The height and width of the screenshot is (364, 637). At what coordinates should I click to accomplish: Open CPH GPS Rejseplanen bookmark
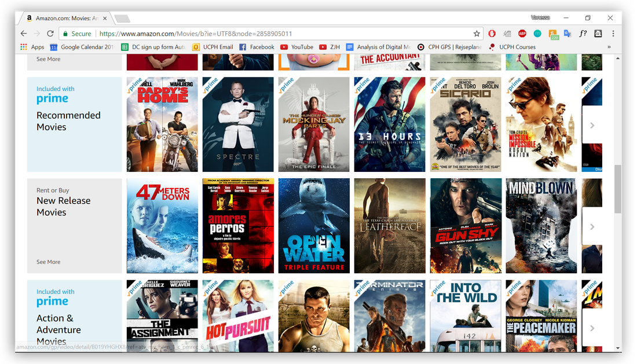pyautogui.click(x=449, y=47)
